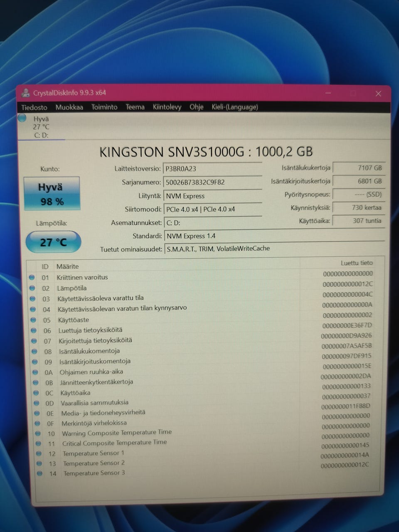Click the Tuetut ominaisuudet features field
Image resolution: width=399 pixels, height=532 pixels.
click(274, 249)
